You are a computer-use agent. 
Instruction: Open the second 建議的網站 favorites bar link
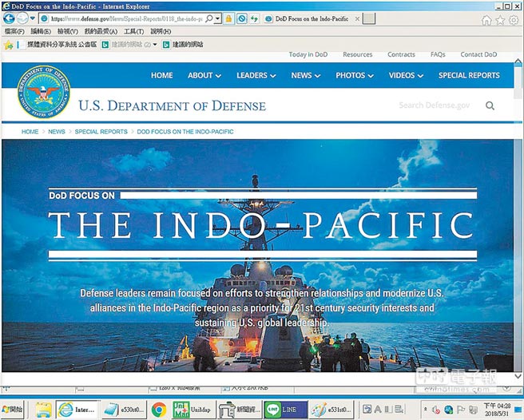tap(183, 45)
